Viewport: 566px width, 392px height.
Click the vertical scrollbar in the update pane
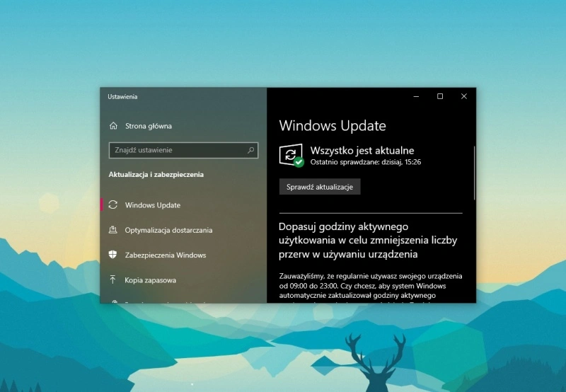click(x=474, y=173)
